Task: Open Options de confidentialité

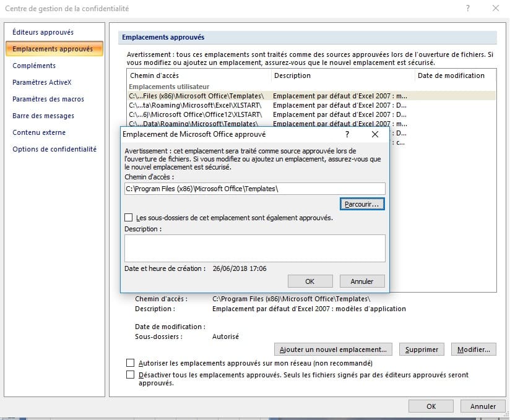Action: coord(54,149)
